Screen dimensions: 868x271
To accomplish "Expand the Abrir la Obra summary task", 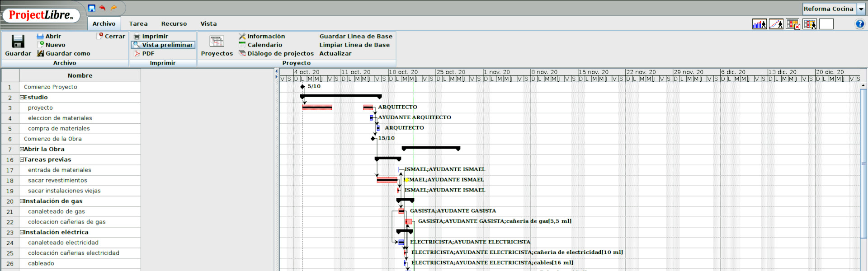I will point(22,149).
